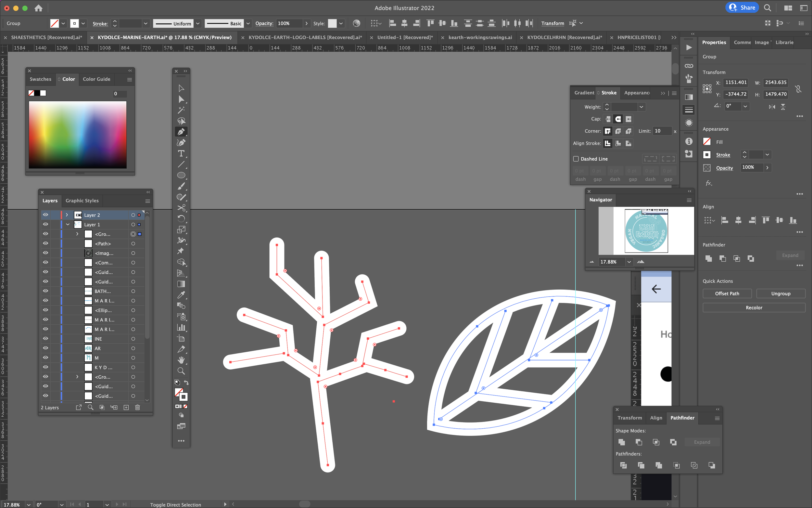Click the Rotate tool
This screenshot has width=812, height=508.
(x=181, y=219)
